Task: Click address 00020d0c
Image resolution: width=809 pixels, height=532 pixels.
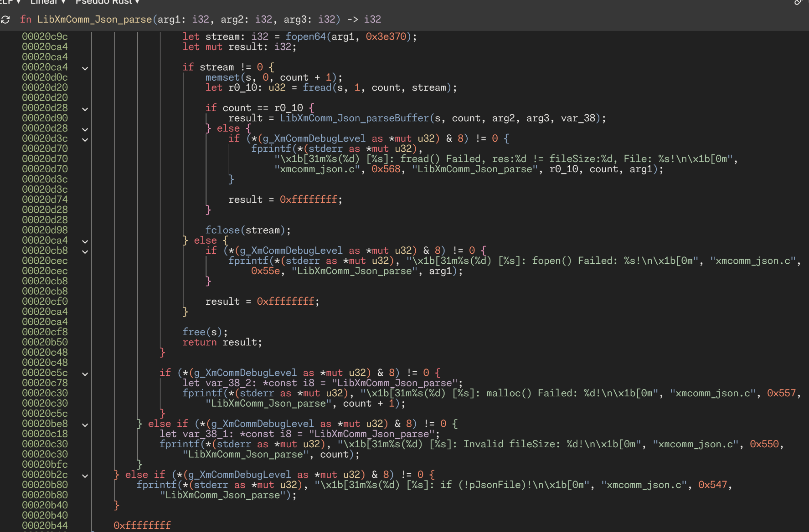Action: [45, 77]
